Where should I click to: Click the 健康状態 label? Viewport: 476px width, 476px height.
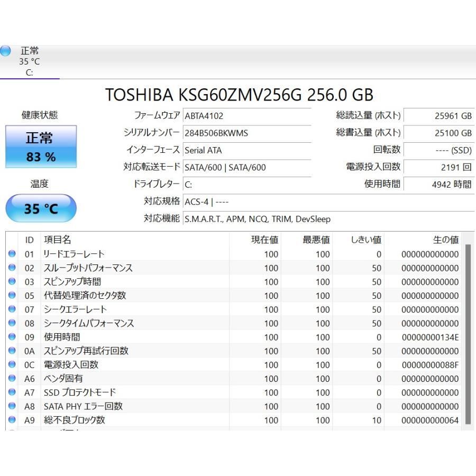[x=40, y=115]
